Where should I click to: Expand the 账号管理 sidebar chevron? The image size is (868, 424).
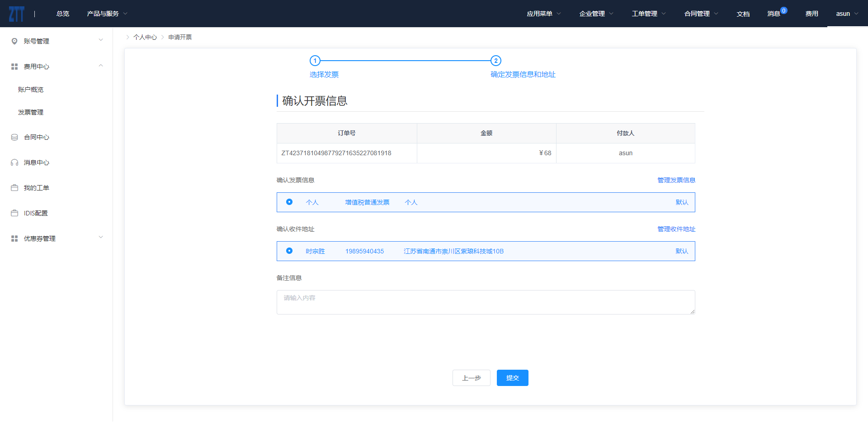[x=101, y=40]
